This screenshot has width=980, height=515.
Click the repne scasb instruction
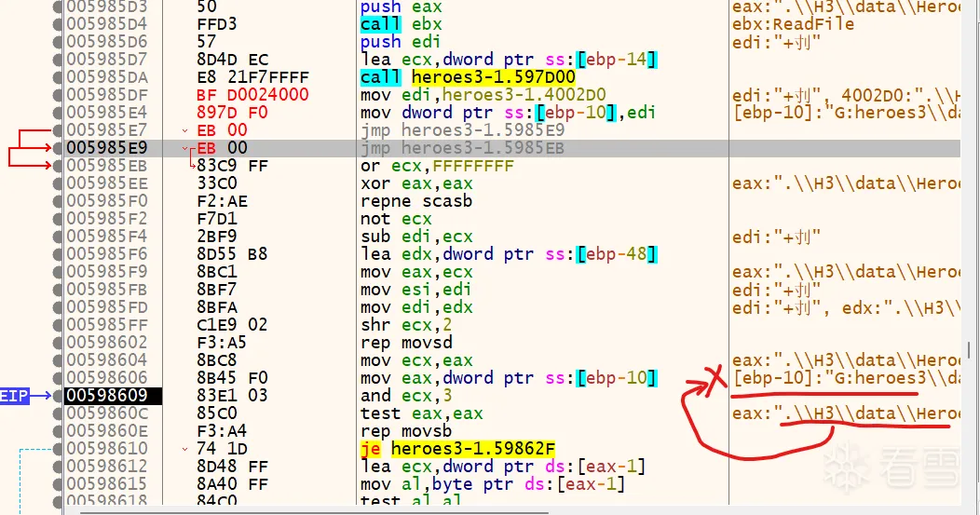pyautogui.click(x=416, y=201)
